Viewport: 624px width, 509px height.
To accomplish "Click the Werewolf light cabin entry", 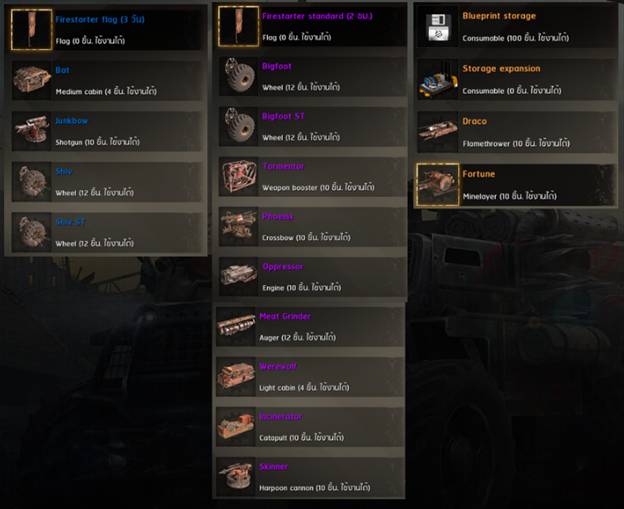I will tap(310, 376).
